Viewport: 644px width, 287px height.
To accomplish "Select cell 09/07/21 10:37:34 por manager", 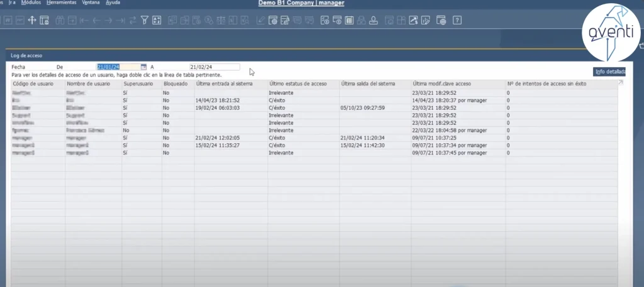I will (458, 145).
